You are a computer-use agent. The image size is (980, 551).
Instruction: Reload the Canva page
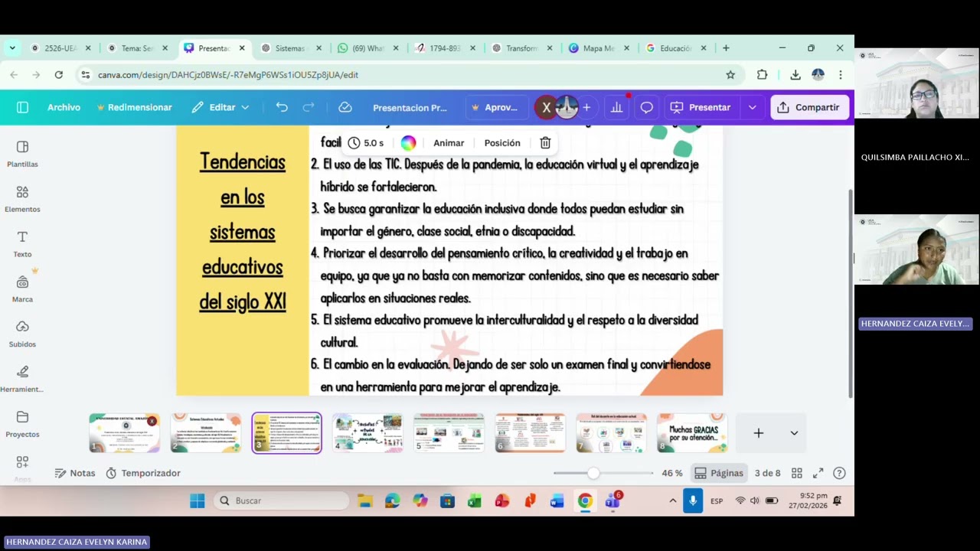(58, 75)
